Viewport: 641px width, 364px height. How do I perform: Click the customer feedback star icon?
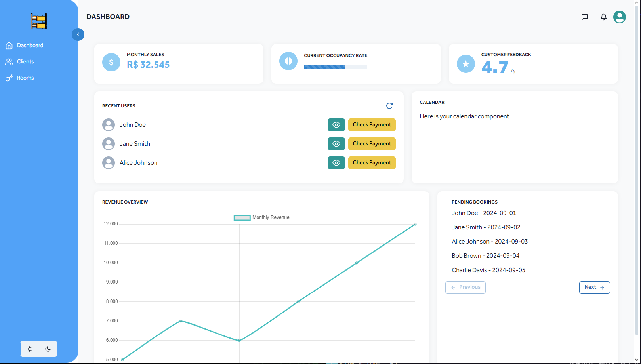point(466,64)
